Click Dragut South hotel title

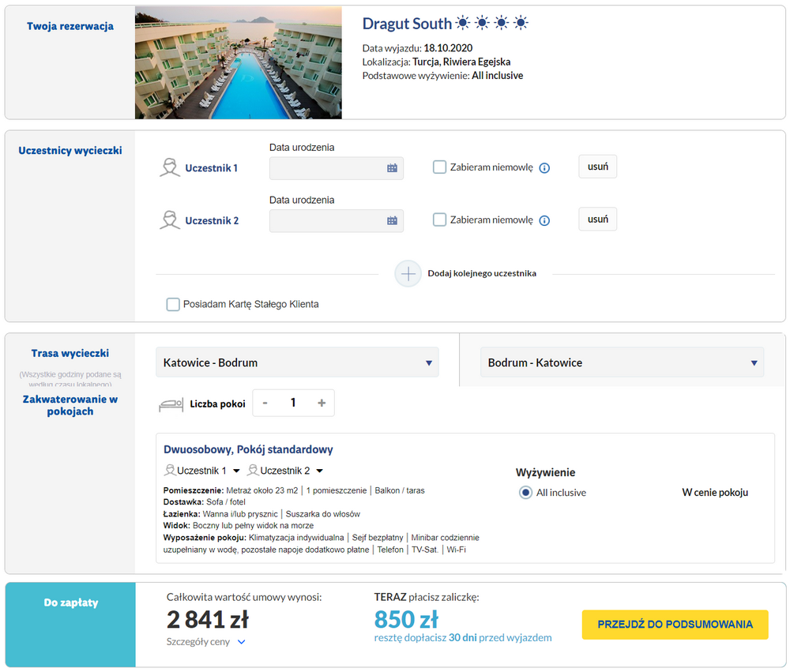(x=407, y=24)
